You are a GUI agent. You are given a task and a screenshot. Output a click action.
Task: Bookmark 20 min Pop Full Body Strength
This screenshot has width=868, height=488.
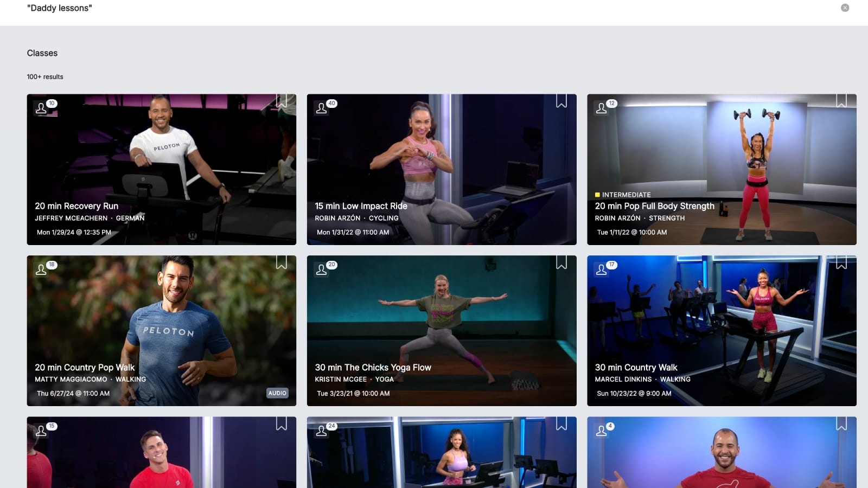(x=841, y=101)
